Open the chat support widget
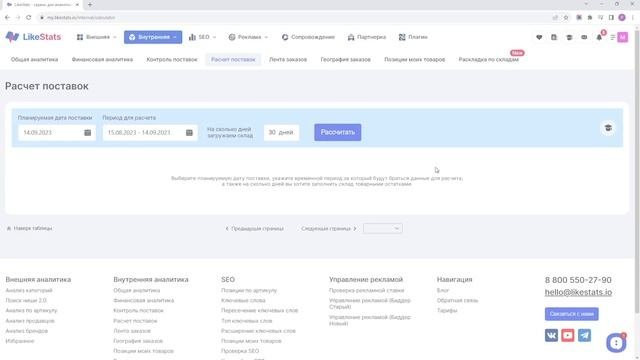The height and width of the screenshot is (360, 640). [x=616, y=343]
